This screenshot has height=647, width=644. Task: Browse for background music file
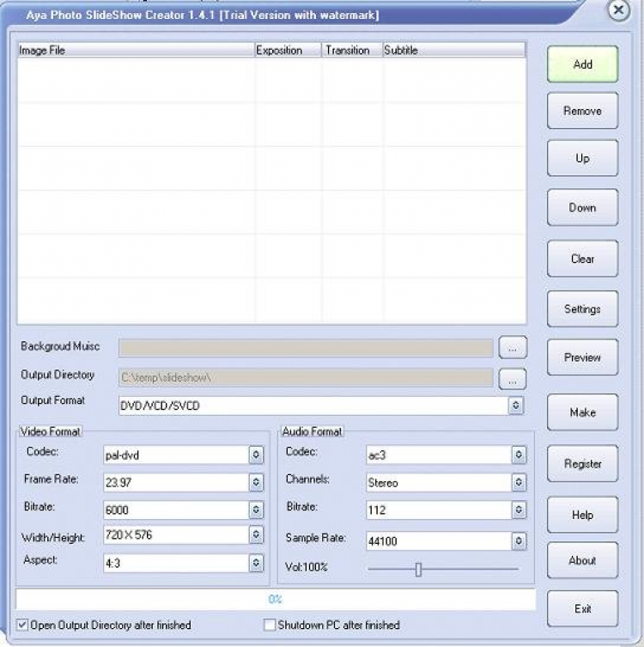point(513,347)
